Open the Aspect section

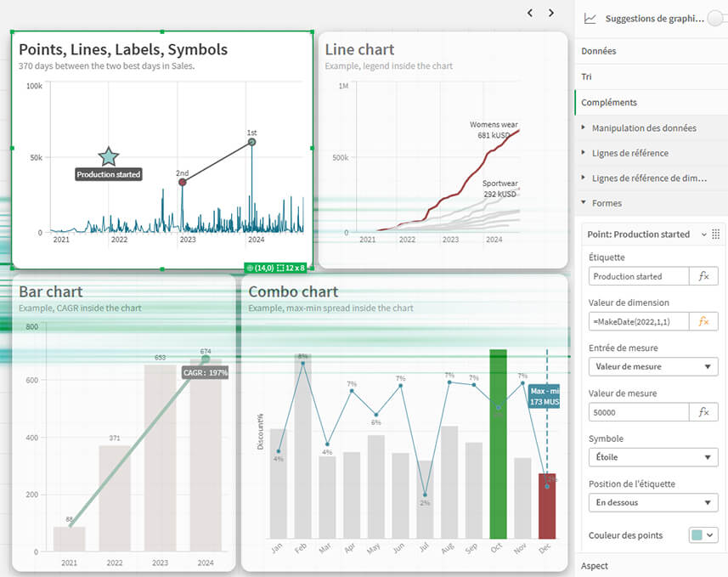(x=597, y=565)
